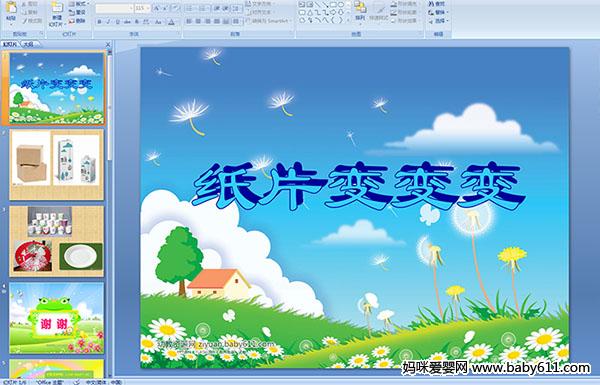The width and height of the screenshot is (600, 385).
Task: Click the Increase Indent icon
Action: [x=225, y=8]
